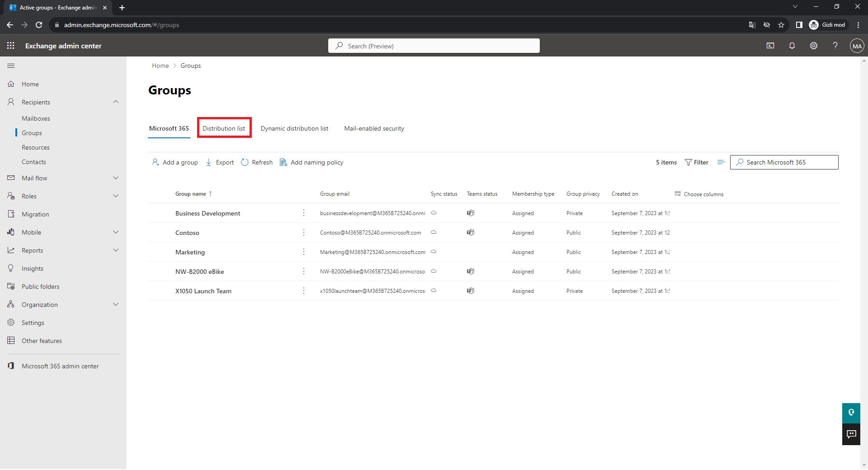Expand the Mail flow section
Viewport: 868px width, 470px height.
click(x=116, y=178)
